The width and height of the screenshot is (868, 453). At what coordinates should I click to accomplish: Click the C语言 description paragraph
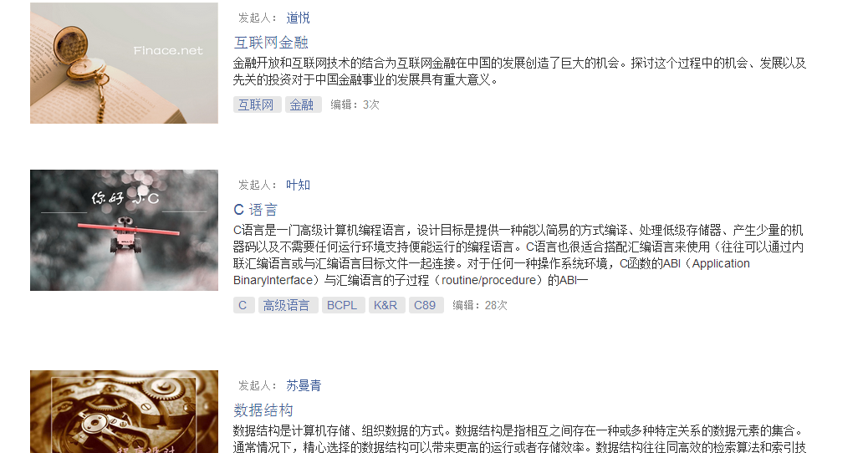click(518, 255)
